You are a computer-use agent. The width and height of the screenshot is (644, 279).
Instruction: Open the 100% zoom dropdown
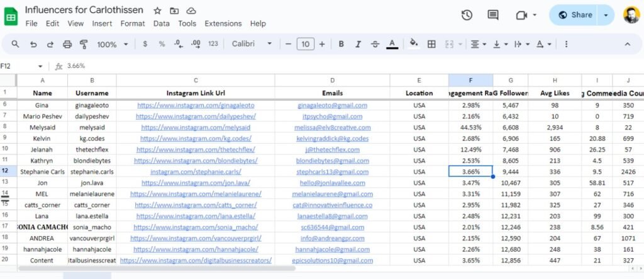[113, 44]
